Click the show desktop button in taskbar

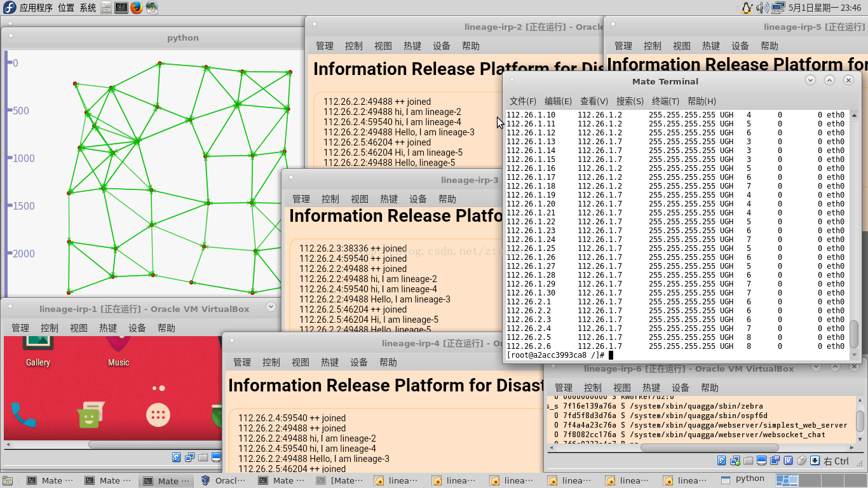[x=8, y=481]
